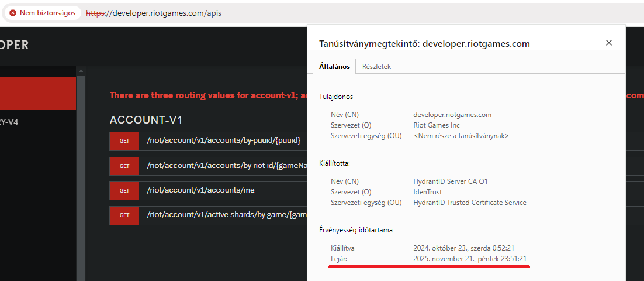
Task: Click sidebar scrollbar up arrow
Action: point(81,71)
